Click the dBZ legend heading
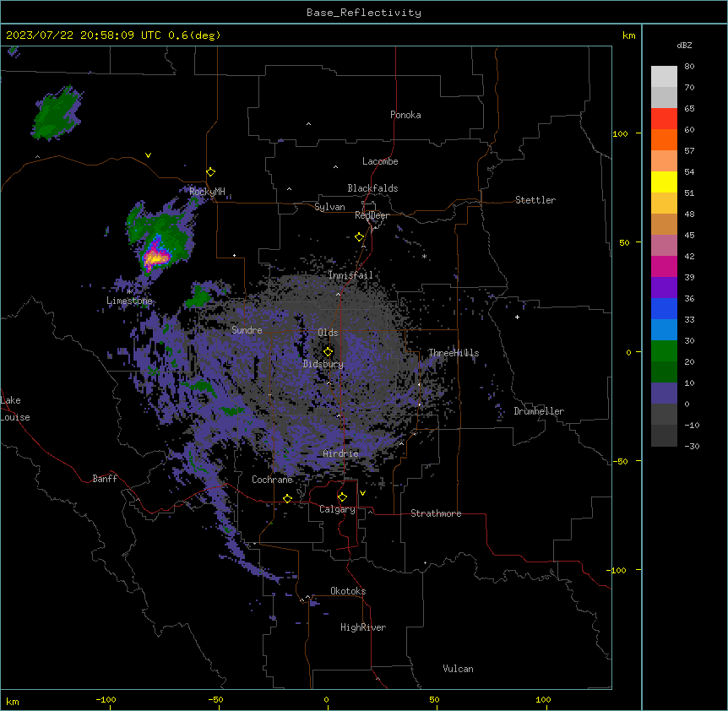 684,46
